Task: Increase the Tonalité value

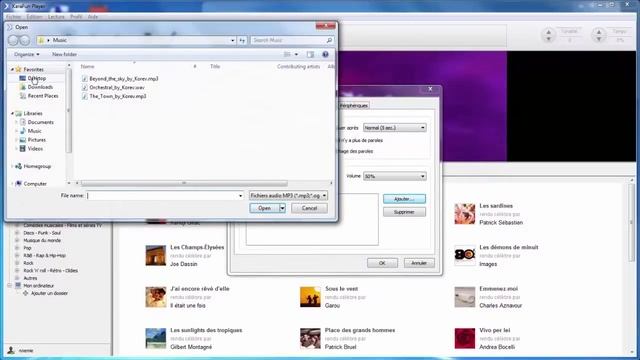Action: click(549, 32)
